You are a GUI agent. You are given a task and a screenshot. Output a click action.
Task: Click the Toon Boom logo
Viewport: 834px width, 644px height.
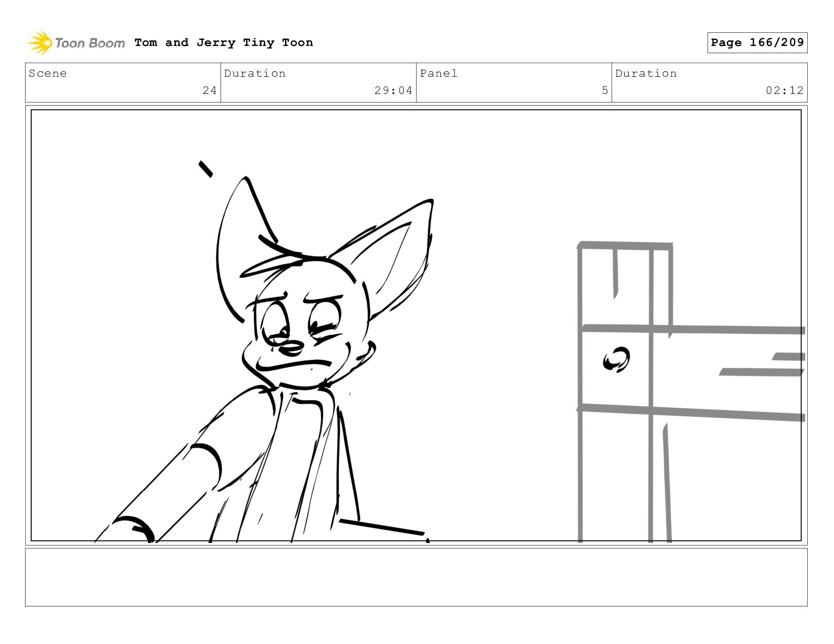76,43
